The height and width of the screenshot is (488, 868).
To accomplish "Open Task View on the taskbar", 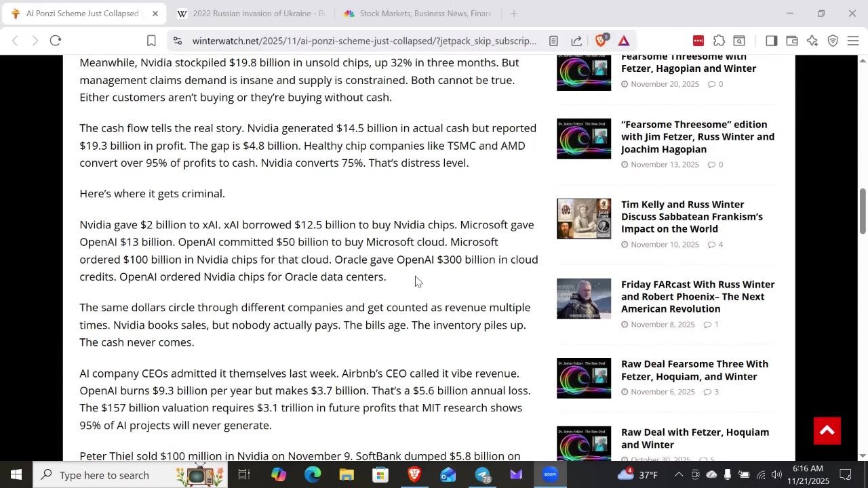I will tap(244, 474).
